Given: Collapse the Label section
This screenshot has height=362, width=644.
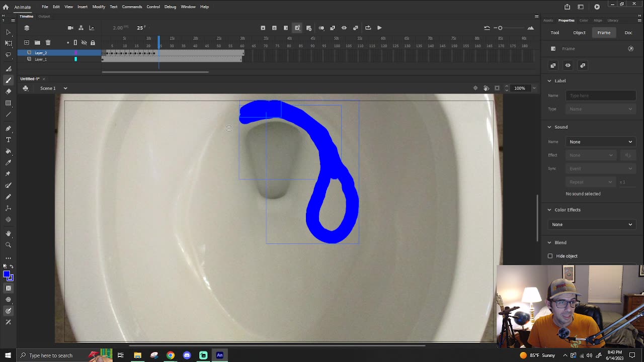Looking at the screenshot, I should pyautogui.click(x=549, y=80).
